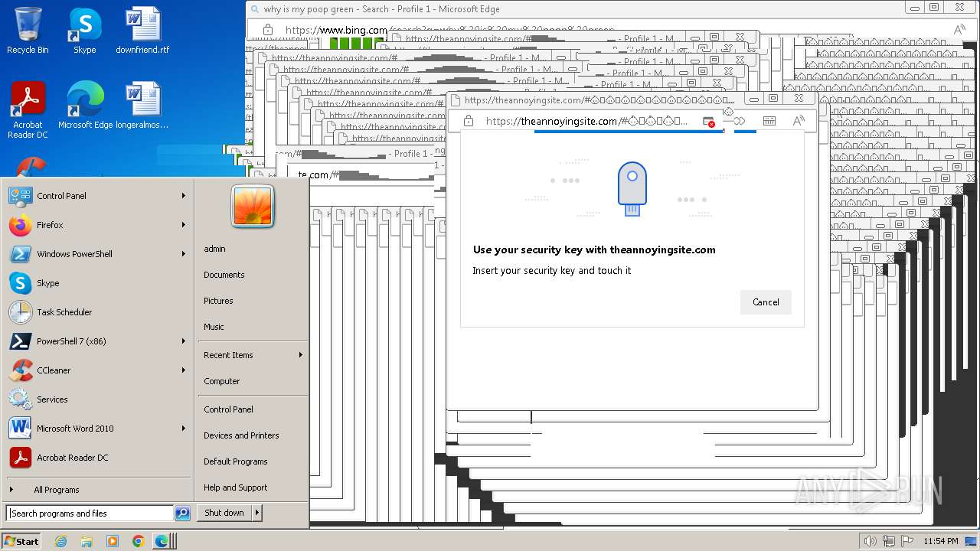
Task: Open Devices and Printers
Action: (241, 435)
